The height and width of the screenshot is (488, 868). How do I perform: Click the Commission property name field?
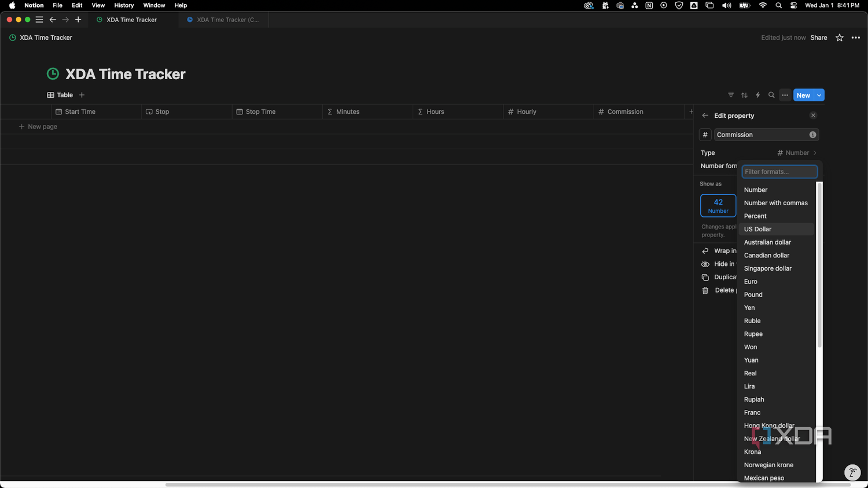pyautogui.click(x=766, y=135)
